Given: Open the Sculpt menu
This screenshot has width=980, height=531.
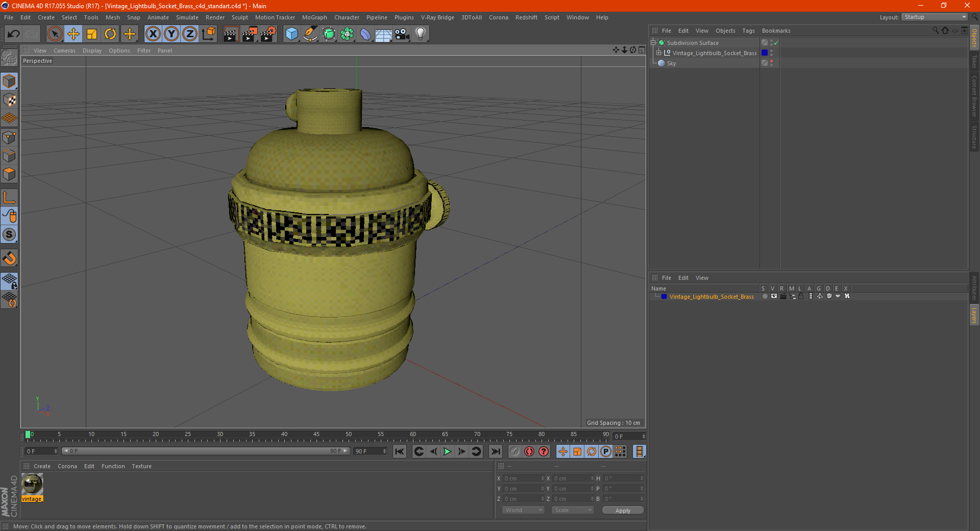Looking at the screenshot, I should (x=239, y=17).
